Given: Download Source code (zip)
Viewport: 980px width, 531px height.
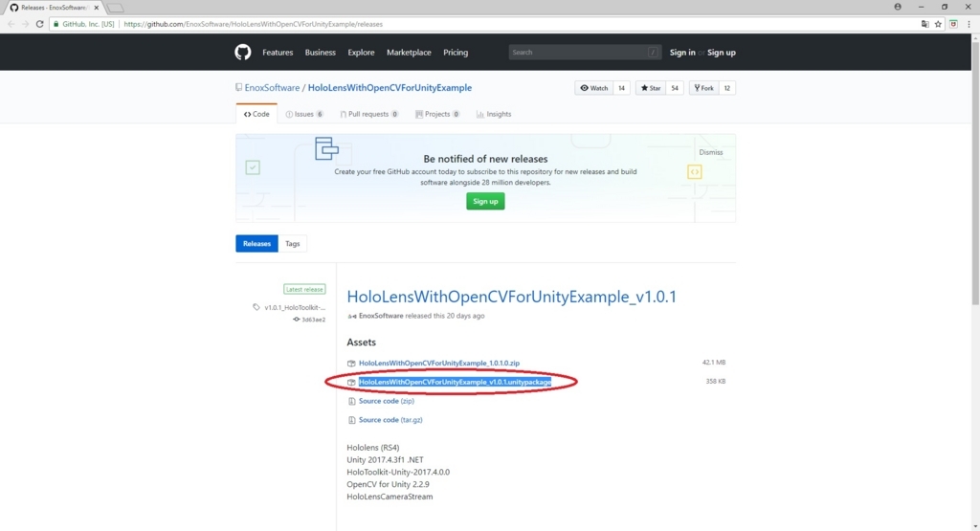Looking at the screenshot, I should coord(387,401).
